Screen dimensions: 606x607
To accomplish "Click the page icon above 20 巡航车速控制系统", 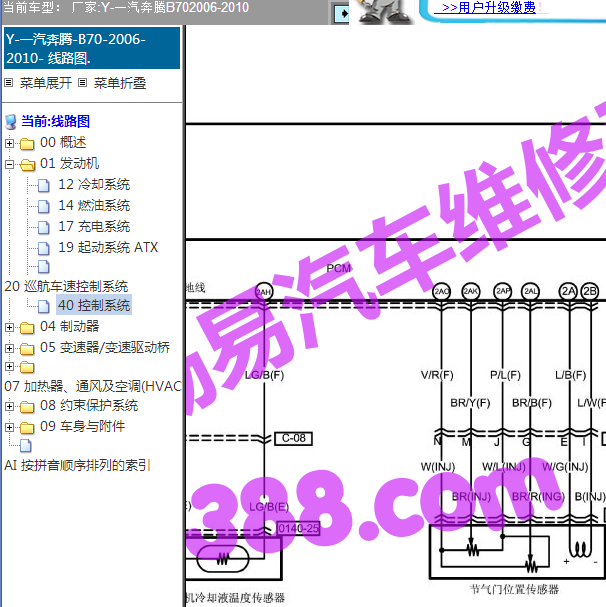I will click(x=44, y=267).
